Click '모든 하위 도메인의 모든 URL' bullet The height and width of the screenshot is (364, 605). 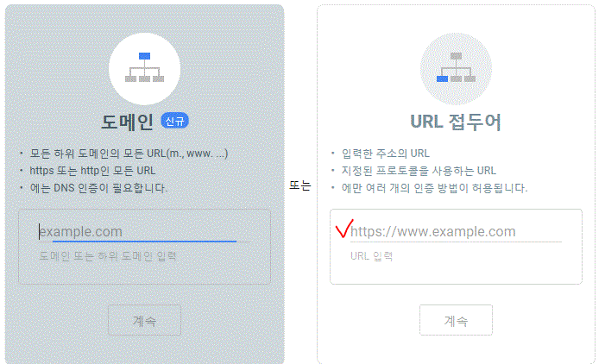[129, 154]
